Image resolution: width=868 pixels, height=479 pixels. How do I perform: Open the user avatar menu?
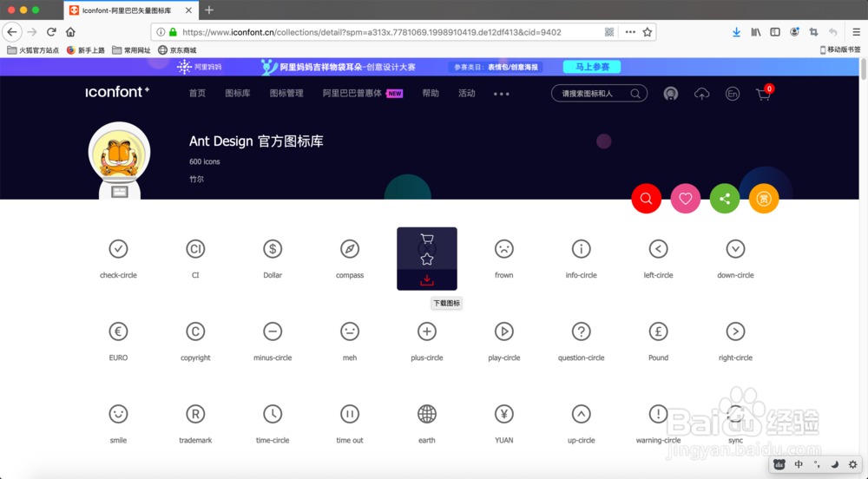pos(671,94)
